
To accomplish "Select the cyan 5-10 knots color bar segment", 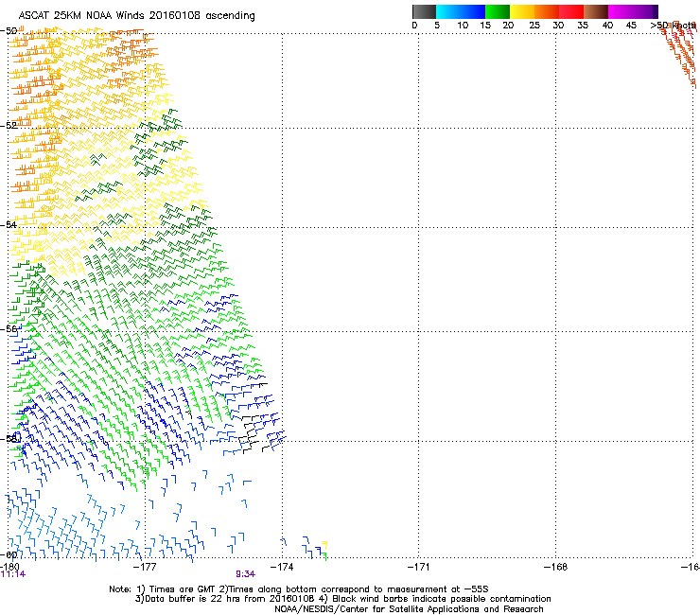I will click(x=448, y=11).
